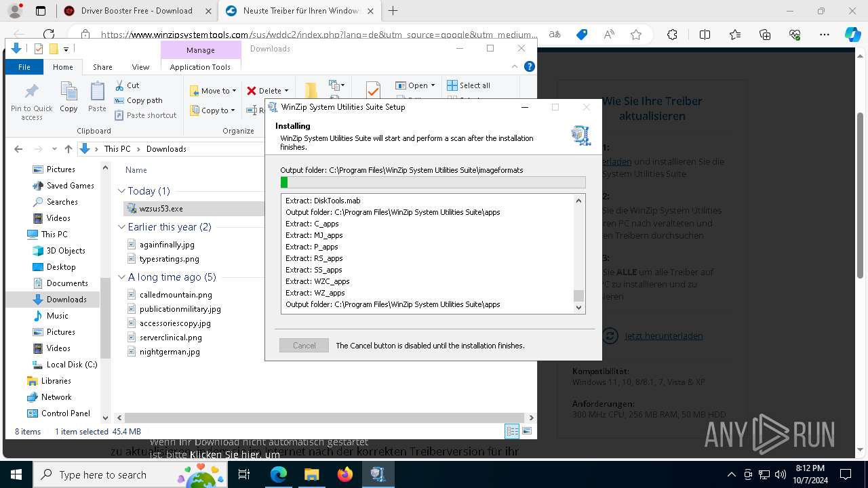Click the Edge settings and more icon

(825, 35)
